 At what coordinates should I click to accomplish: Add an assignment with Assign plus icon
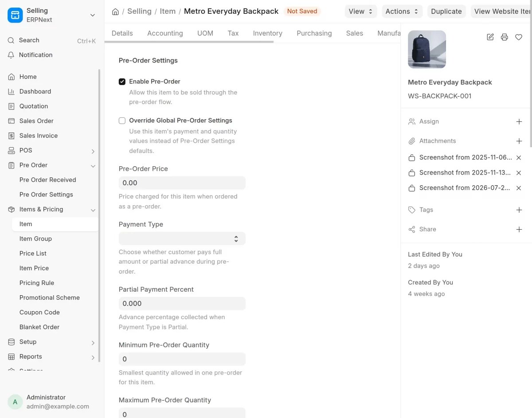tap(519, 121)
